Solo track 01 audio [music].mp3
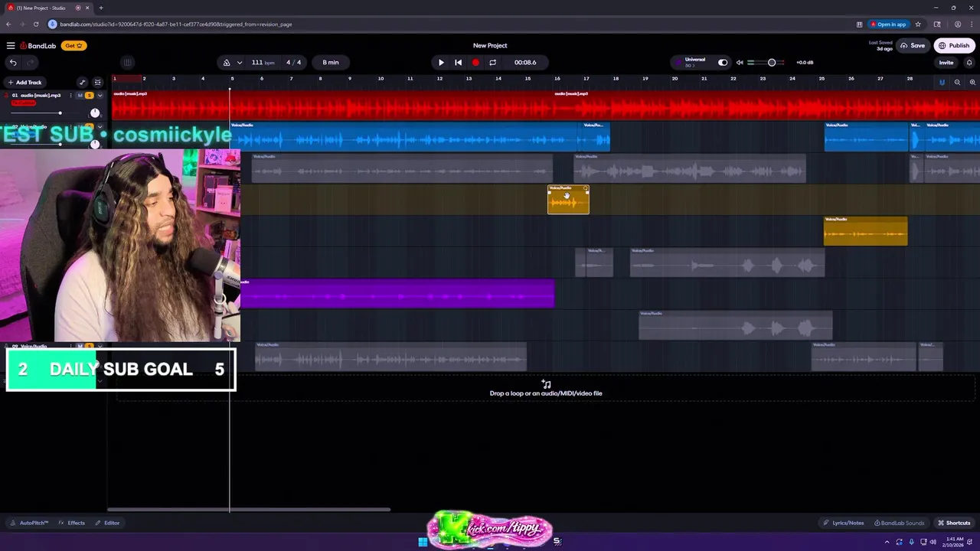The image size is (980, 551). [90, 96]
